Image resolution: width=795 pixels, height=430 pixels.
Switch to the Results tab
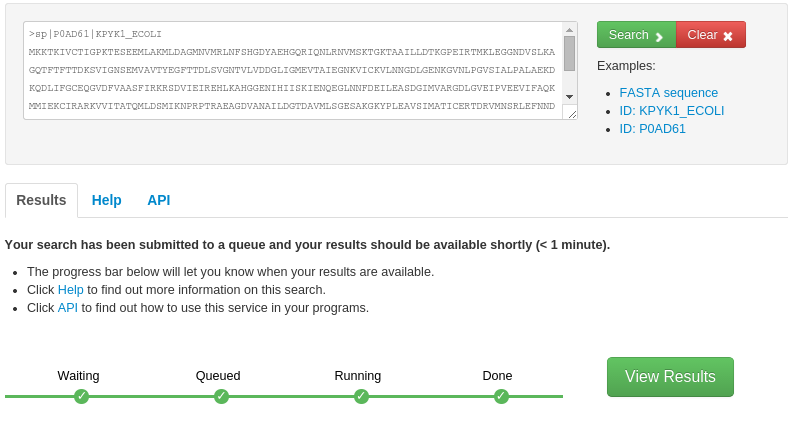41,200
